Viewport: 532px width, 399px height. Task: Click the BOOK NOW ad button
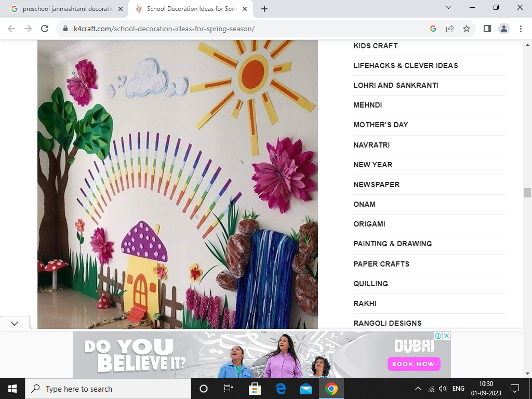(x=414, y=364)
